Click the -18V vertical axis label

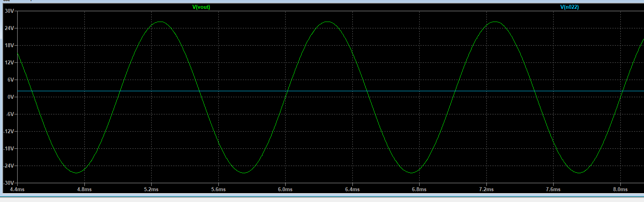coord(9,149)
